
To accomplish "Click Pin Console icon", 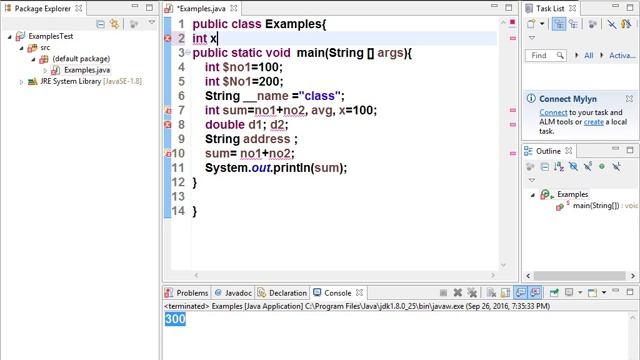I will [x=554, y=293].
